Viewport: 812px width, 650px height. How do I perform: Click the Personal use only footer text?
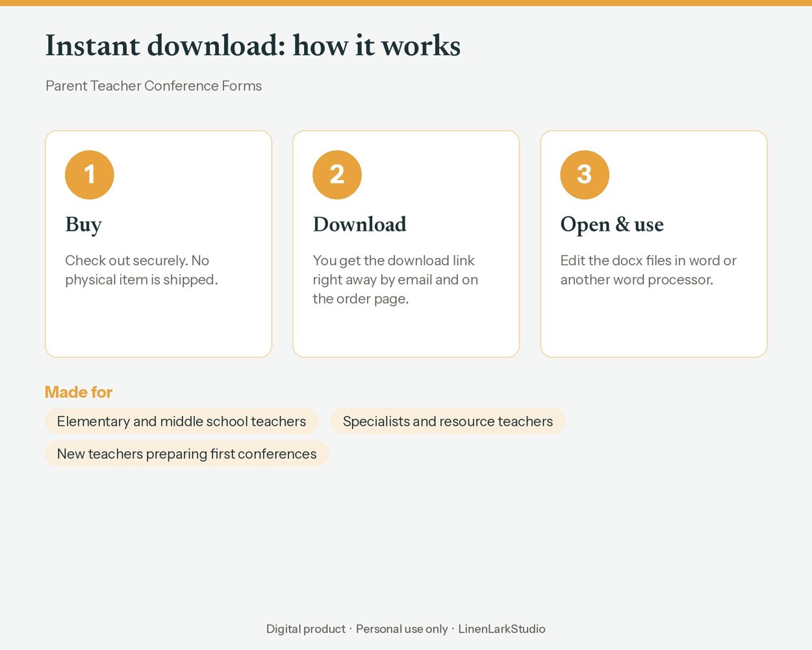(x=401, y=629)
